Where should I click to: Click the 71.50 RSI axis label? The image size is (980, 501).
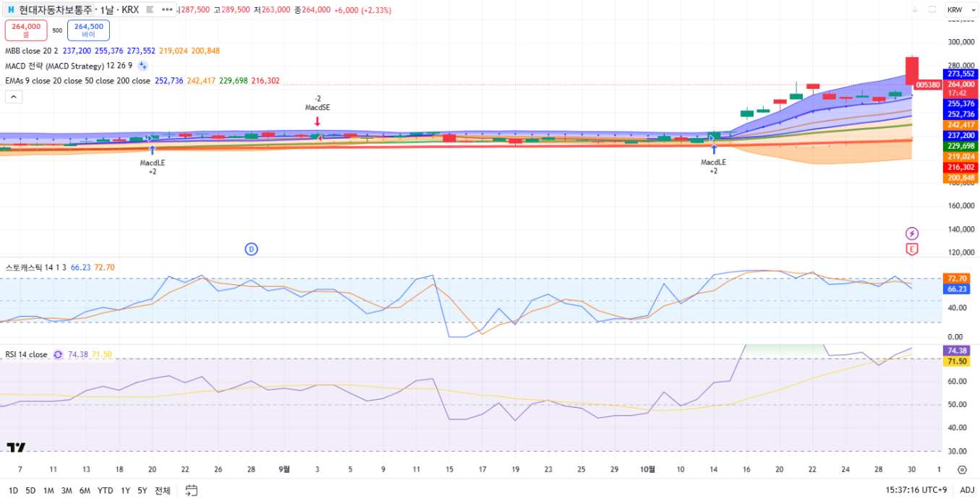point(957,361)
